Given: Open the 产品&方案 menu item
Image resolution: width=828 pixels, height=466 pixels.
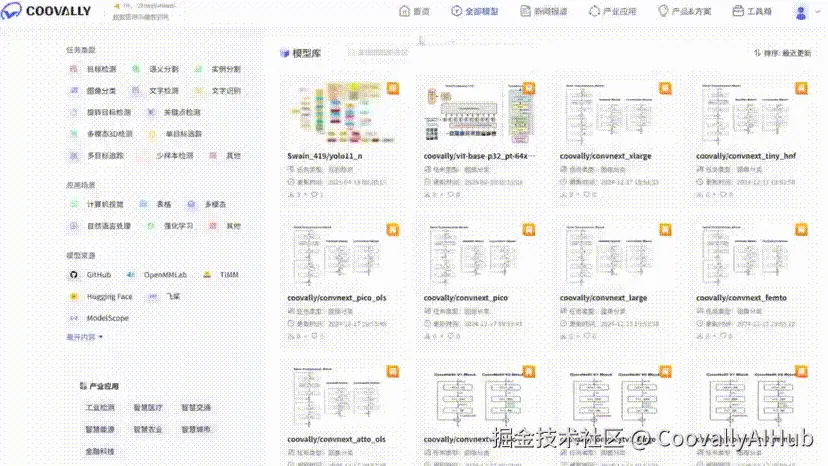Looking at the screenshot, I should (685, 11).
